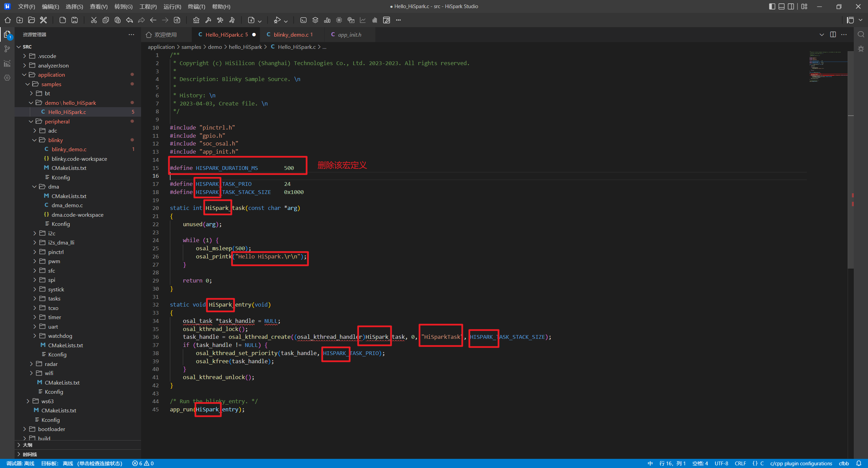Viewport: 868px width, 468px height.
Task: Click the Save file icon
Action: pyautogui.click(x=74, y=20)
